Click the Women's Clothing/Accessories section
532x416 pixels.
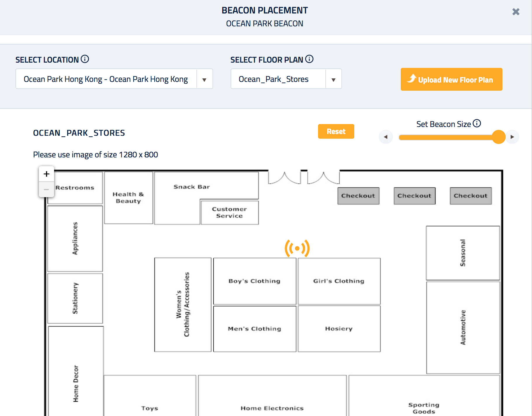(x=183, y=305)
